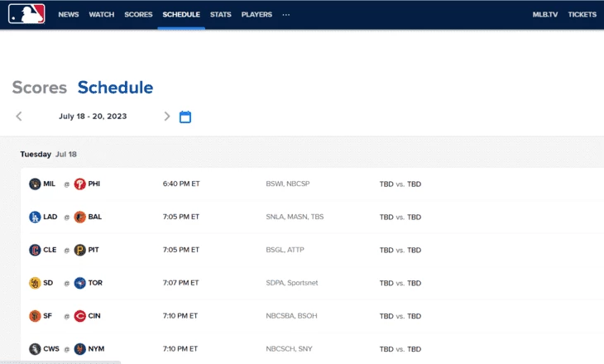This screenshot has width=604, height=364.
Task: Click the BSWI, NBCSP broadcast listing
Action: [x=288, y=184]
